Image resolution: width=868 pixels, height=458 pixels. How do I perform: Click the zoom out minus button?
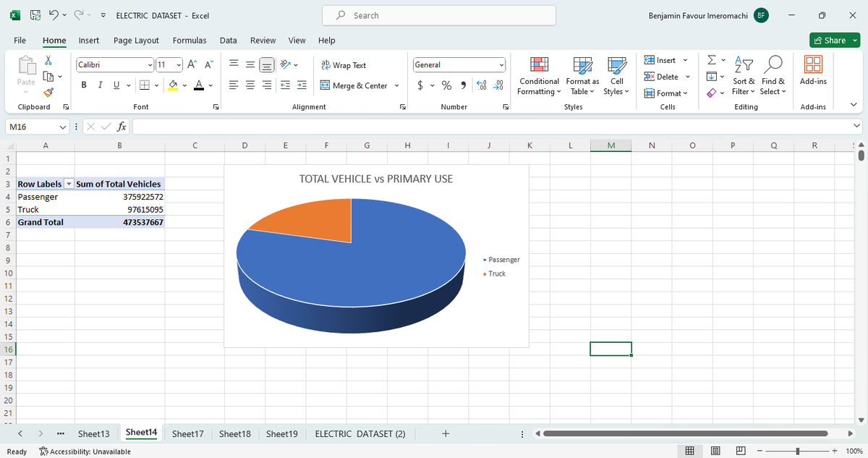click(760, 451)
